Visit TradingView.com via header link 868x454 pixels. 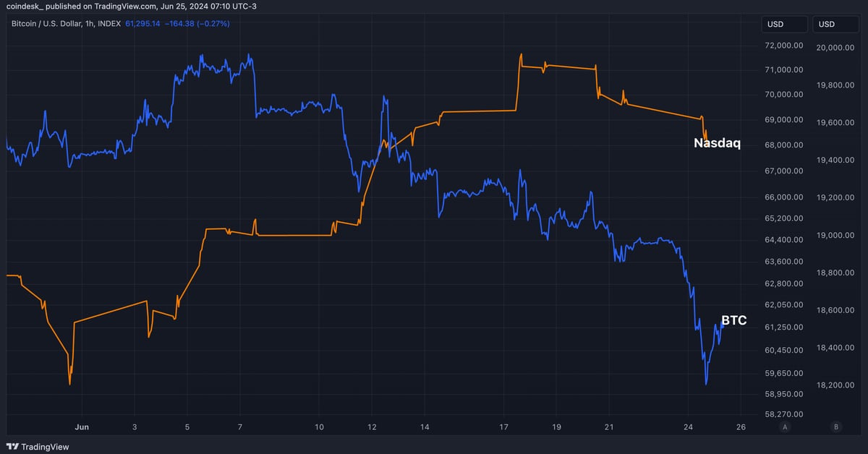119,7
